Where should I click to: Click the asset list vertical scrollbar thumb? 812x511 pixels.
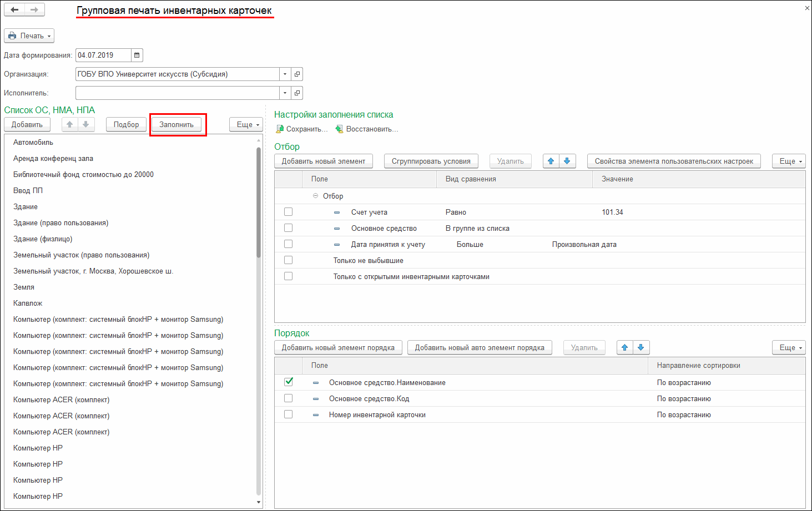[x=259, y=202]
